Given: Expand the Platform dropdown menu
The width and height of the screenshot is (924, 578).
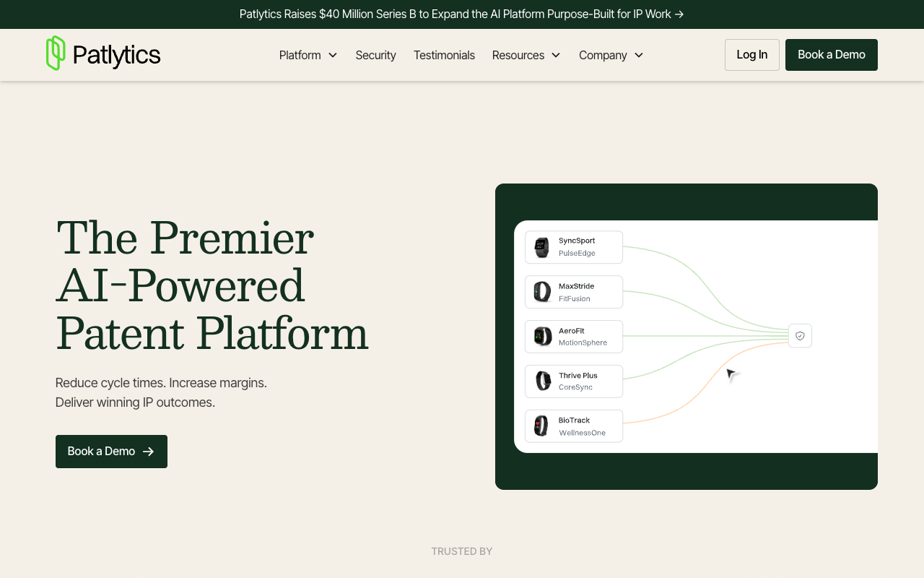Looking at the screenshot, I should click(308, 55).
